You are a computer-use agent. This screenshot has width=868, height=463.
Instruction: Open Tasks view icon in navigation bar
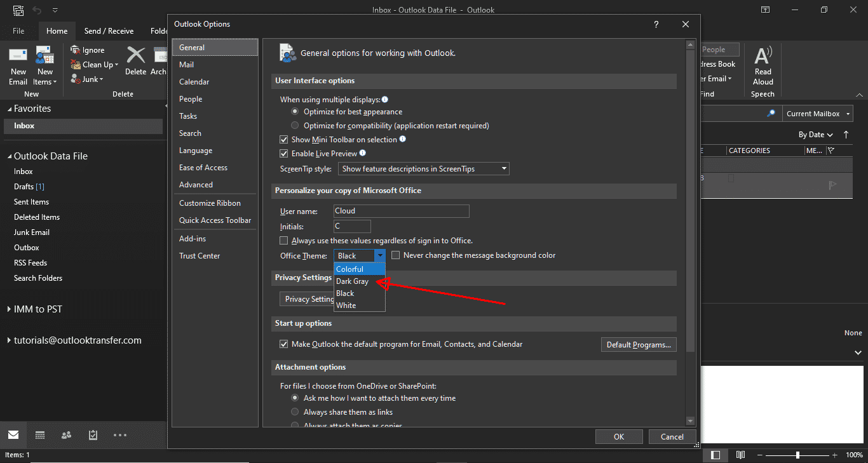click(x=93, y=435)
